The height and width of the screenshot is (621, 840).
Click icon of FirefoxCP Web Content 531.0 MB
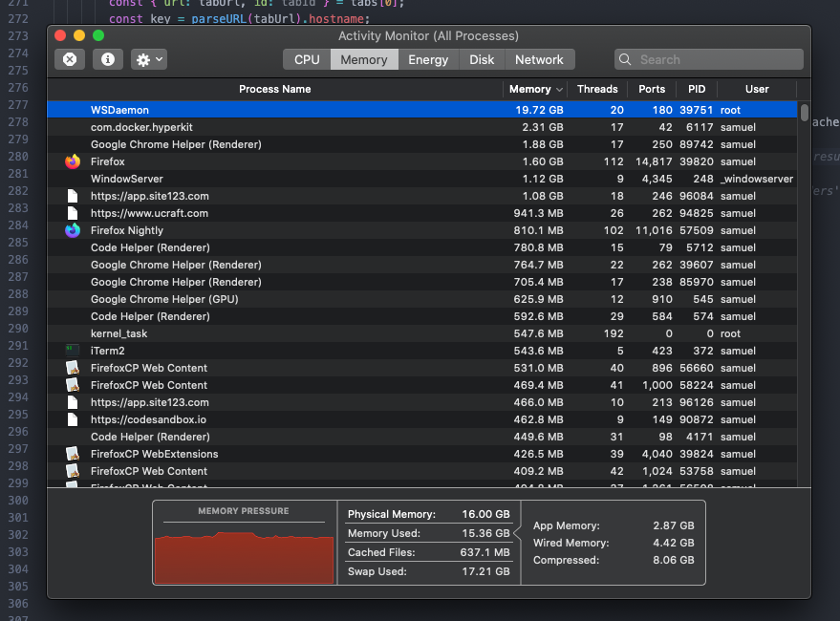click(x=73, y=368)
